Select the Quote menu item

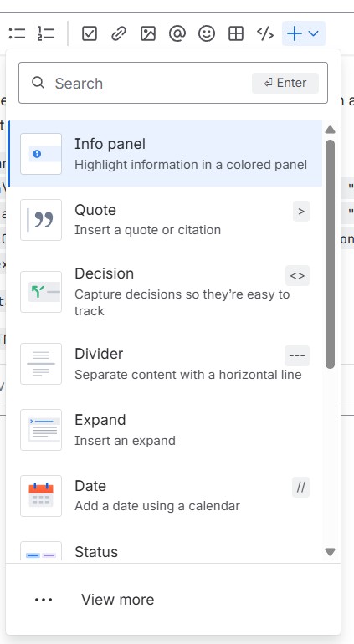click(165, 220)
